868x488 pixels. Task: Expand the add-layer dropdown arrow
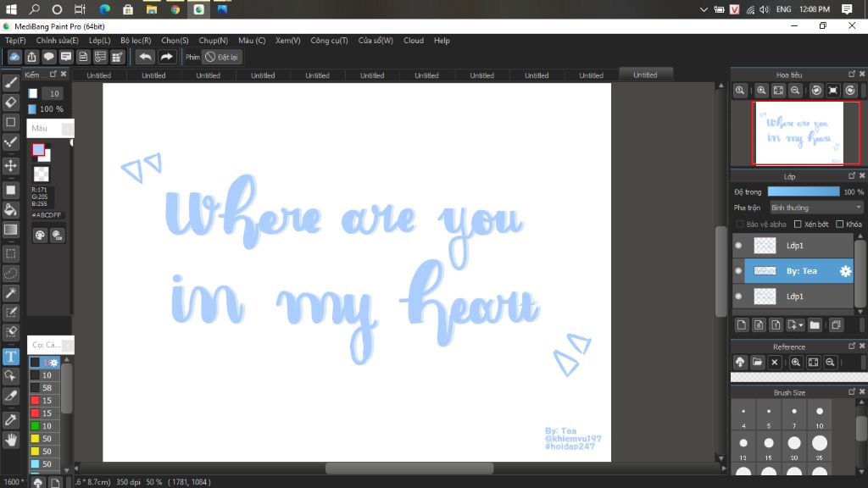[801, 325]
